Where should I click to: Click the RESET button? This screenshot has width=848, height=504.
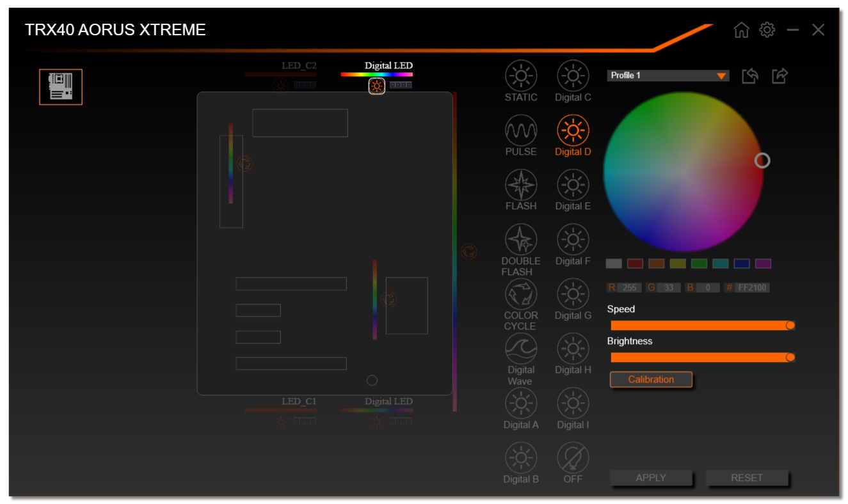pos(747,478)
